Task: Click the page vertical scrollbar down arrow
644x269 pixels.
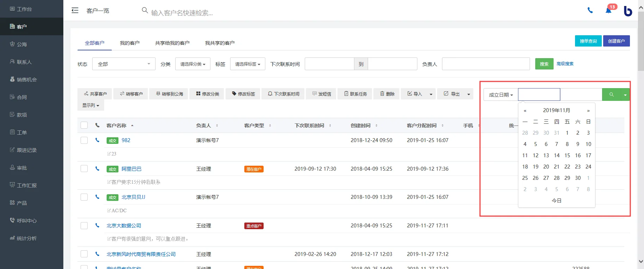Action: click(641, 261)
